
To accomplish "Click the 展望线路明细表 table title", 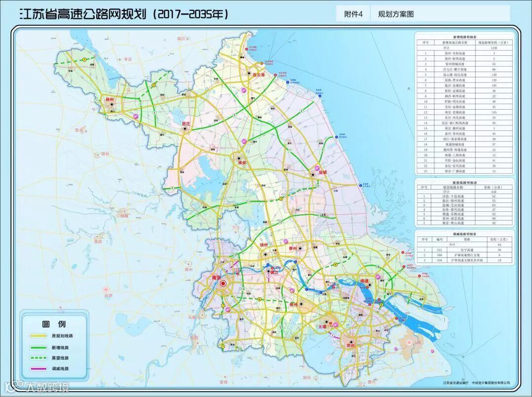I will (x=464, y=183).
